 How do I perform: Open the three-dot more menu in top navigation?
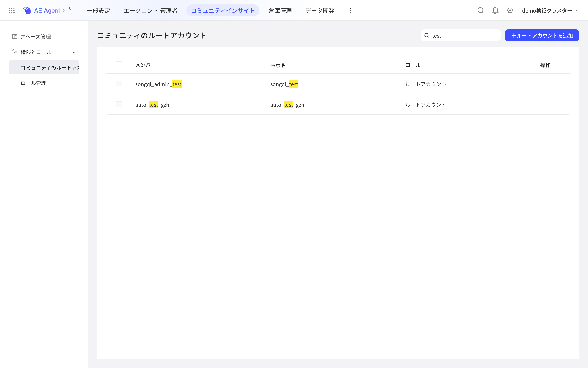point(350,10)
